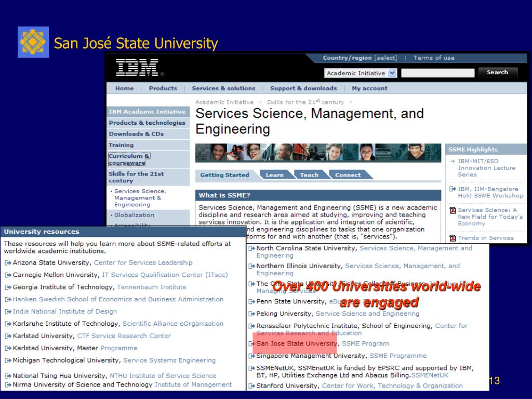Click link icon beside North Carolina State University
The image size is (532, 399).
coord(251,248)
